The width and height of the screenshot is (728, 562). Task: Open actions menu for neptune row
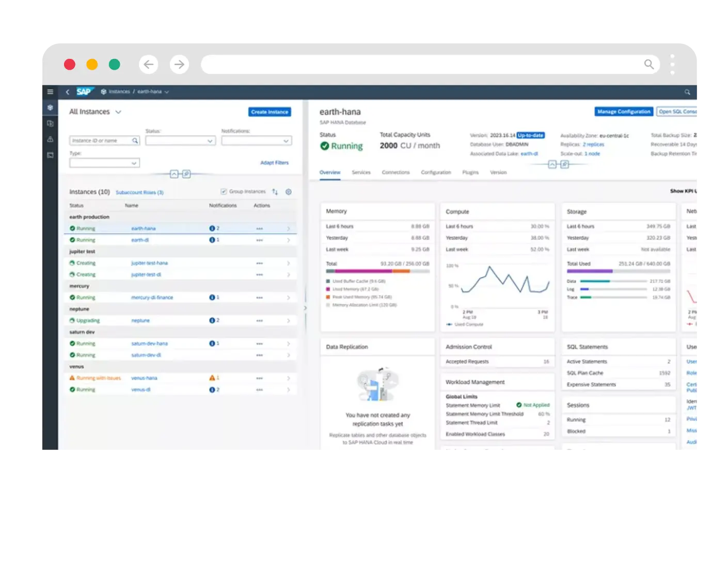tap(259, 321)
